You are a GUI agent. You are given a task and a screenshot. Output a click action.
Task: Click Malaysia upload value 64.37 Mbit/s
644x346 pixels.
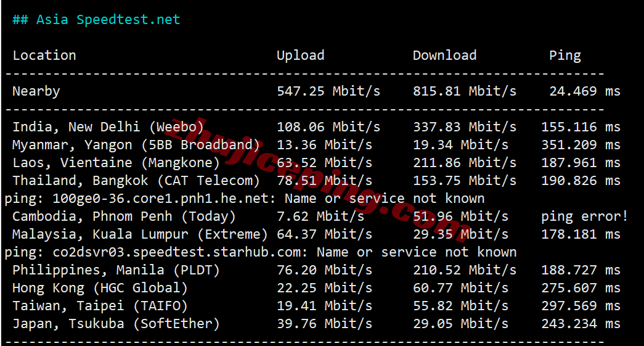(x=324, y=234)
